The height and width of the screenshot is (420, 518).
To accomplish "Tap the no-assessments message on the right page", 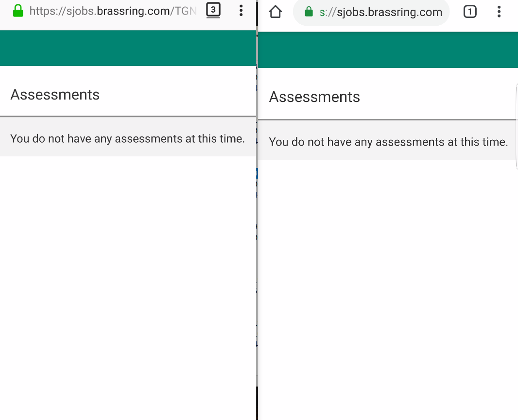I will pos(389,142).
